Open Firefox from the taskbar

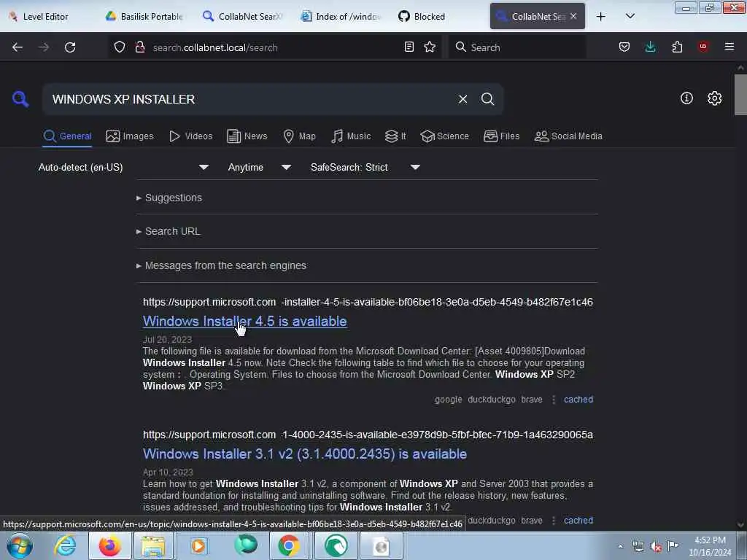(109, 545)
